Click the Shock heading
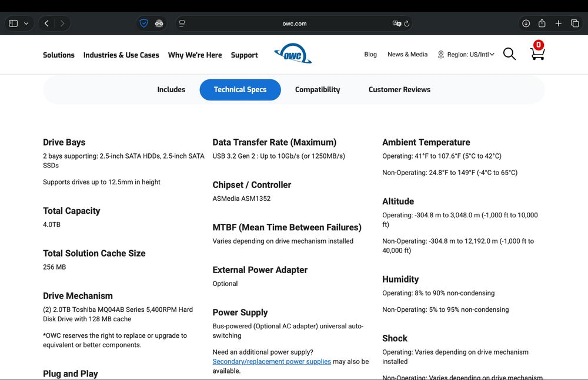This screenshot has width=588, height=380. click(x=395, y=338)
